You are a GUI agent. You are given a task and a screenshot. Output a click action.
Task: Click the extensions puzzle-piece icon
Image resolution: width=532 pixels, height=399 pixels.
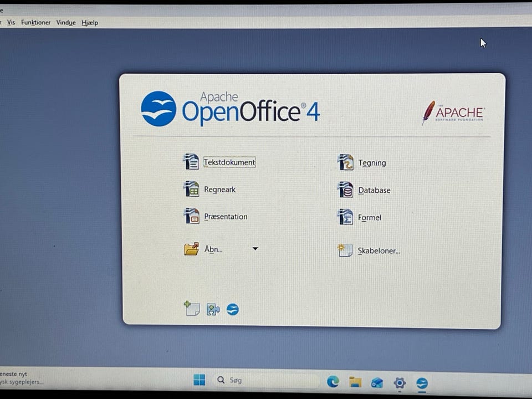point(213,309)
